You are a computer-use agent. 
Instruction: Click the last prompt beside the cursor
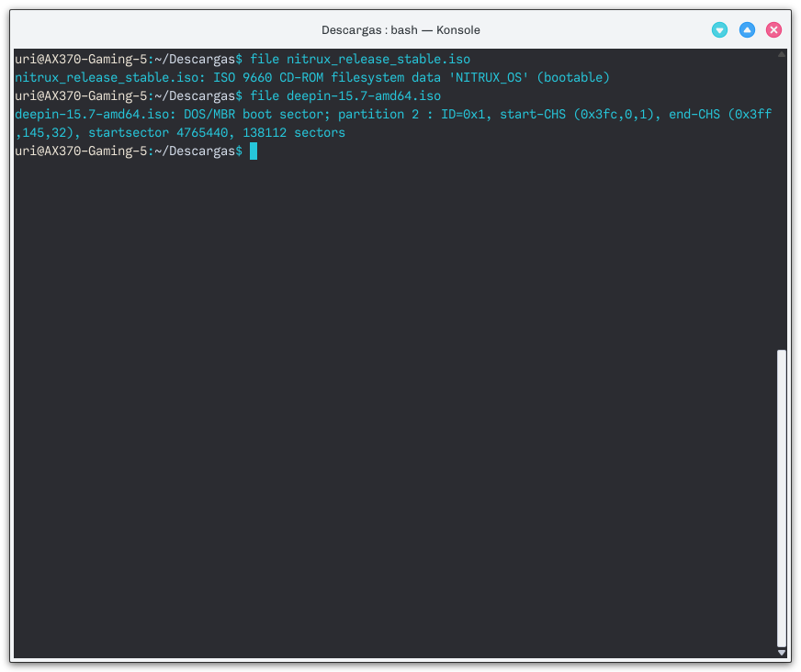pyautogui.click(x=129, y=151)
